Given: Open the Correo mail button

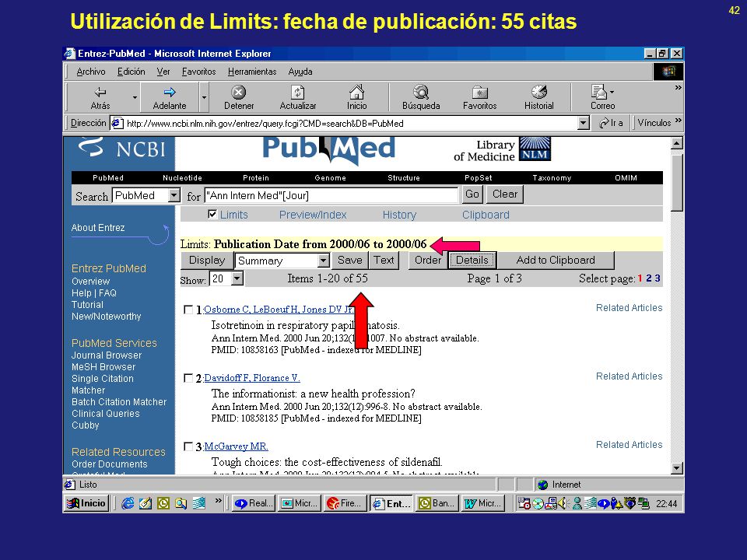Looking at the screenshot, I should point(600,98).
